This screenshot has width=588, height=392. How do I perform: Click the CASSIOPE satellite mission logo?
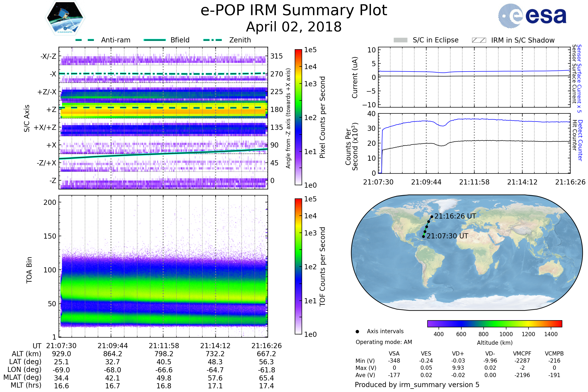pyautogui.click(x=65, y=18)
